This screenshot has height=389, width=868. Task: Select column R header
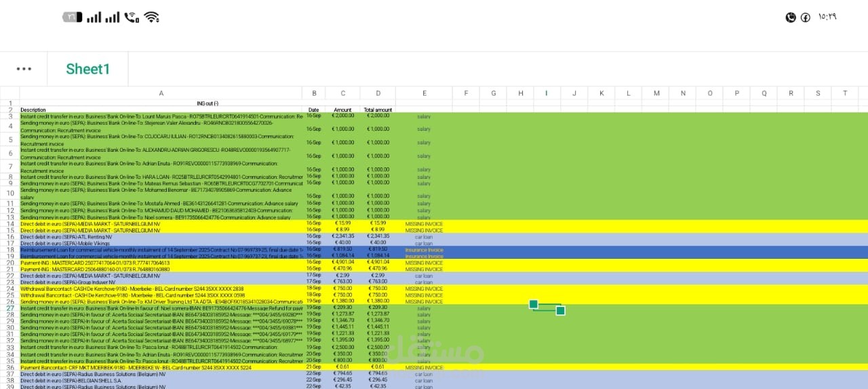pyautogui.click(x=791, y=93)
